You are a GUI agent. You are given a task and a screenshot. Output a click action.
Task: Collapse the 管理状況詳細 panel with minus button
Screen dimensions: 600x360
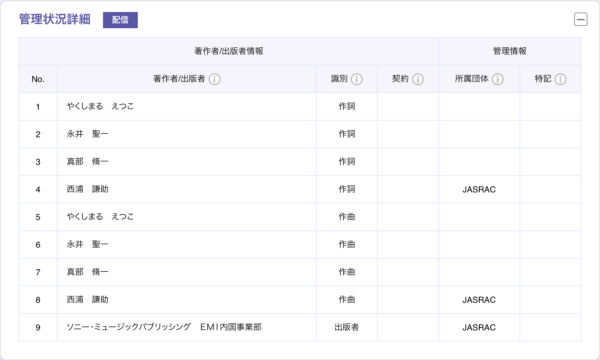(x=580, y=19)
